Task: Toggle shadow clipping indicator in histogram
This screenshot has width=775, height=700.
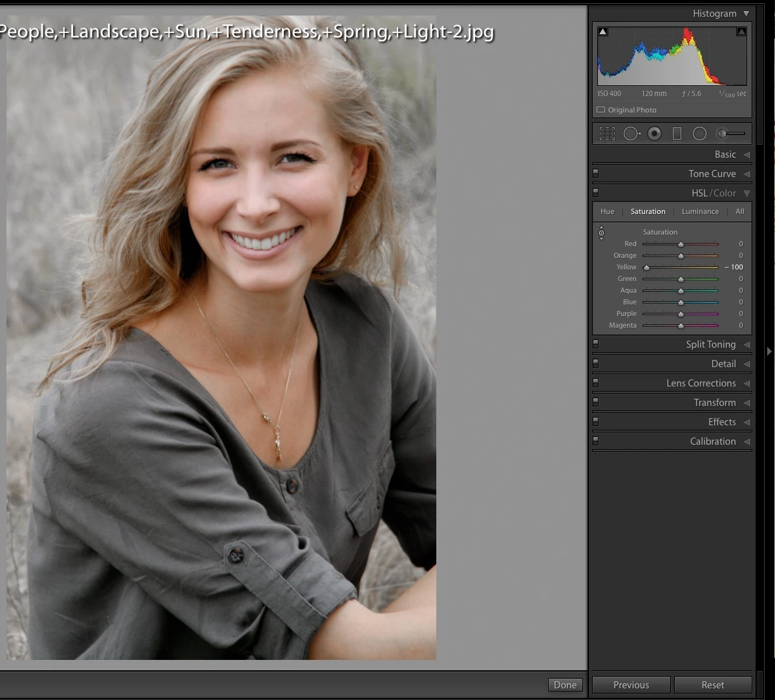Action: point(602,32)
